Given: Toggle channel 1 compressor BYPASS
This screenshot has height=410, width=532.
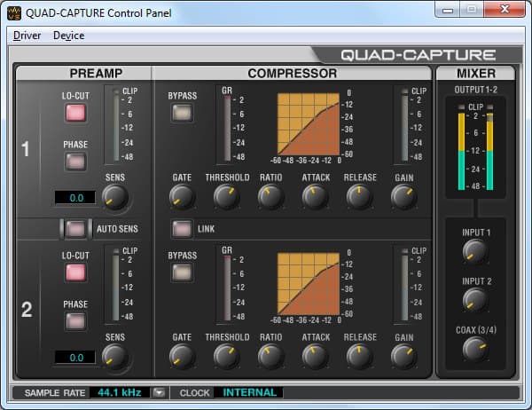Looking at the screenshot, I should point(182,113).
